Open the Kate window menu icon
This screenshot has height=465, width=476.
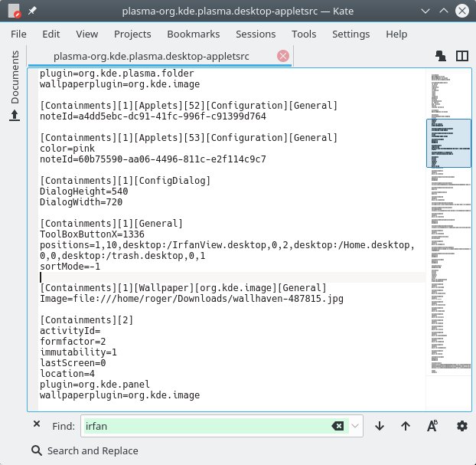15,11
